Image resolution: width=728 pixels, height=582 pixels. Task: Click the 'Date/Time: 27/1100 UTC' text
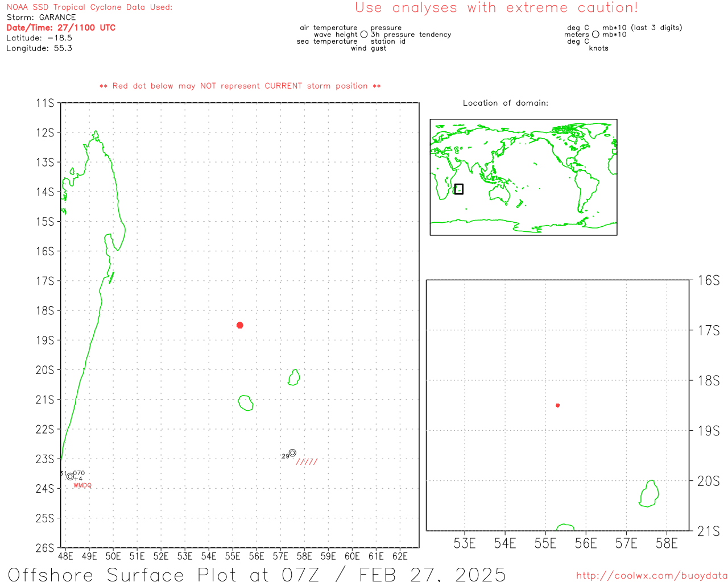pos(61,27)
